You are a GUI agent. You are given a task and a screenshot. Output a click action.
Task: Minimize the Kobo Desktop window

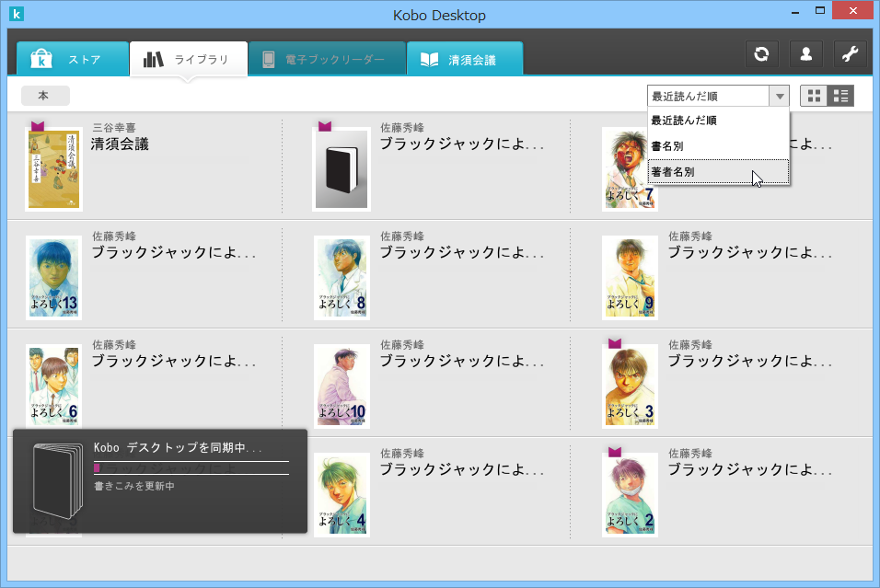795,11
